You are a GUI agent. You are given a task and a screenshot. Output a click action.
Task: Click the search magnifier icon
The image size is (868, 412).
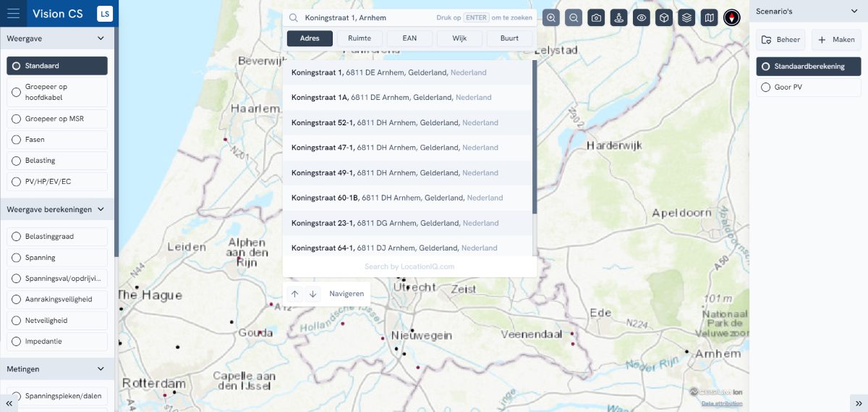(293, 18)
